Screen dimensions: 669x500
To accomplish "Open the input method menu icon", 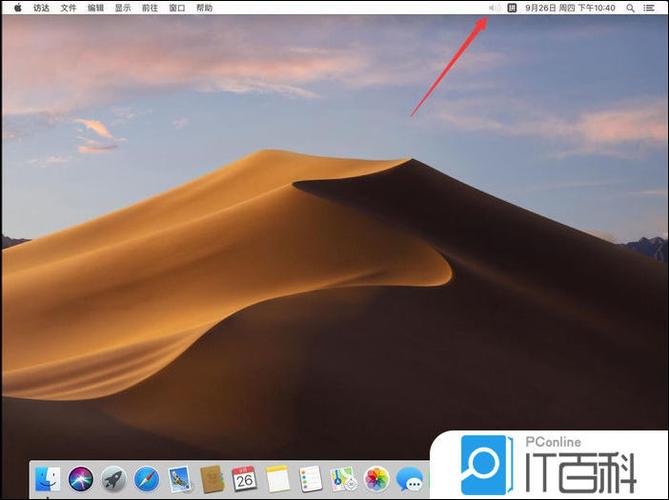I will [x=512, y=8].
